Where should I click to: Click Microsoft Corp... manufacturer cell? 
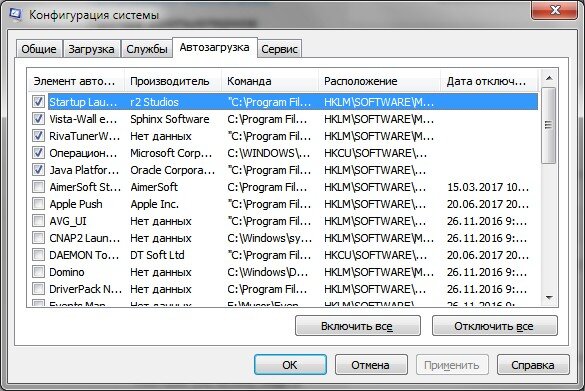tap(171, 153)
